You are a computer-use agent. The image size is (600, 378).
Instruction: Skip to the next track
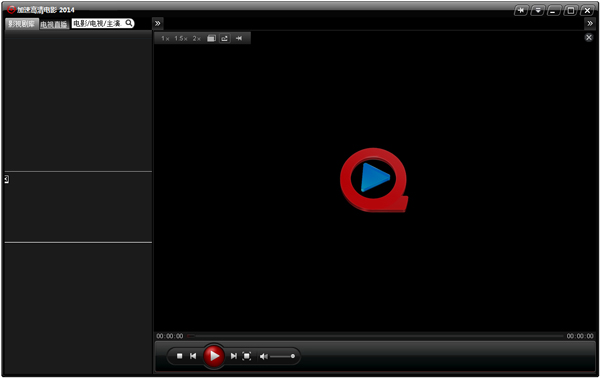tap(233, 356)
